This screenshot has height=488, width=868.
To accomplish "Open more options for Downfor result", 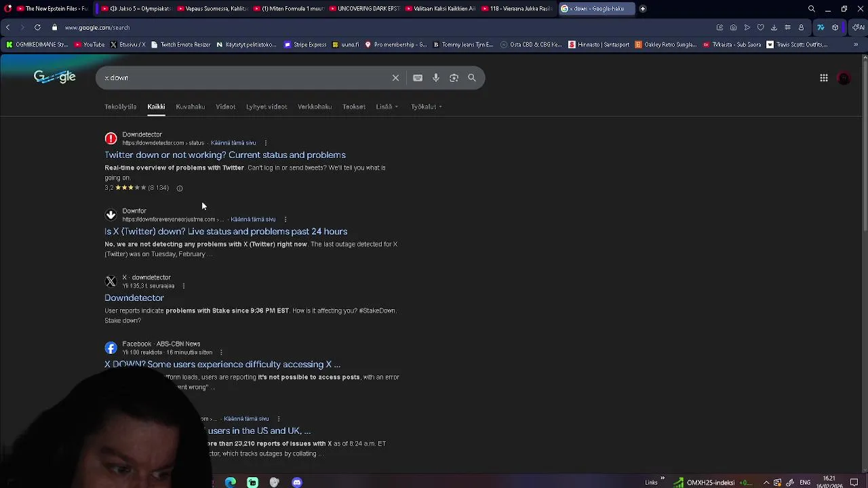I will [x=285, y=220].
